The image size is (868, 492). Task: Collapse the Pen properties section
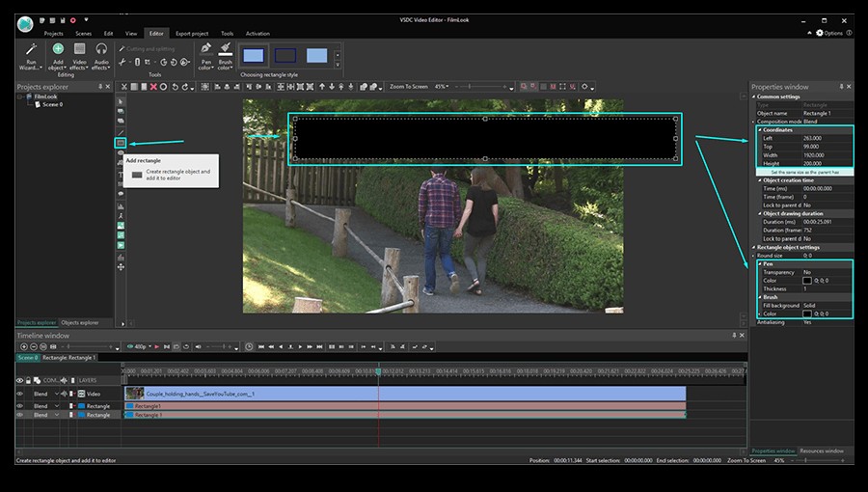(760, 264)
